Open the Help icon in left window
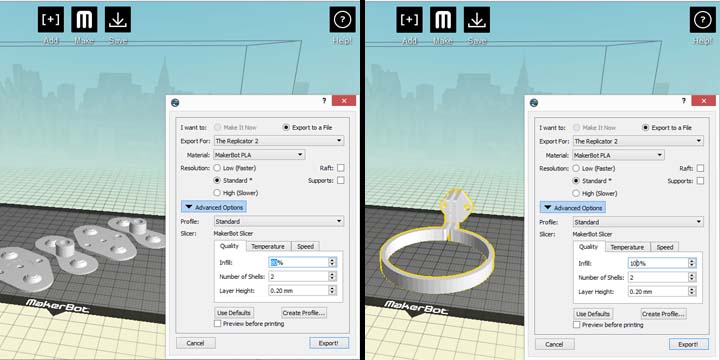 (343, 20)
